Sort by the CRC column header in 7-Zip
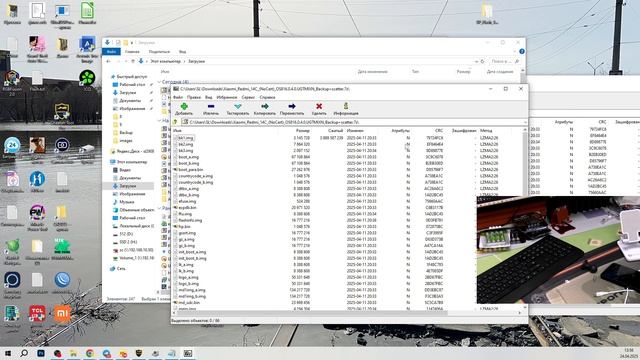The image size is (640, 360). 439,131
